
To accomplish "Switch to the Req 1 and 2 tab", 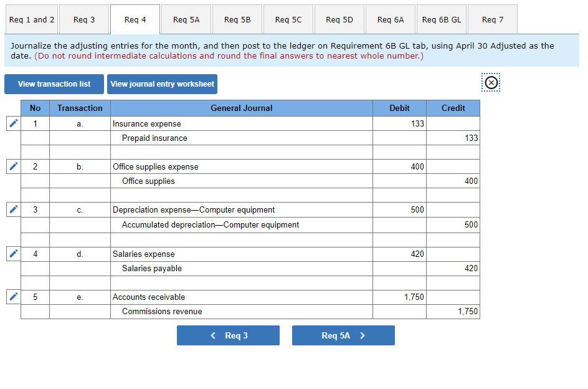I will (x=31, y=19).
